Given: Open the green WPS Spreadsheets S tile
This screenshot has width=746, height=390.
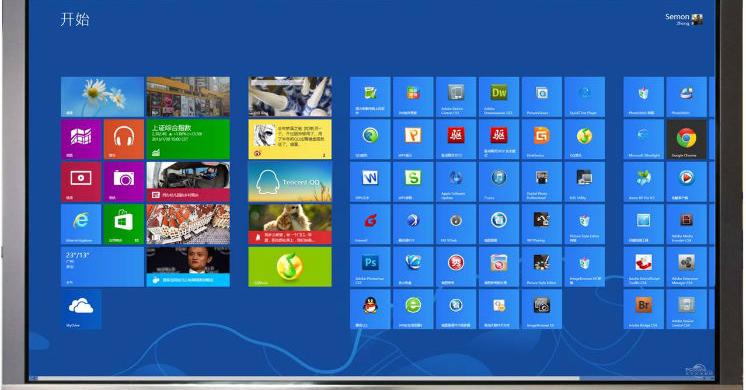Looking at the screenshot, I should 413,182.
